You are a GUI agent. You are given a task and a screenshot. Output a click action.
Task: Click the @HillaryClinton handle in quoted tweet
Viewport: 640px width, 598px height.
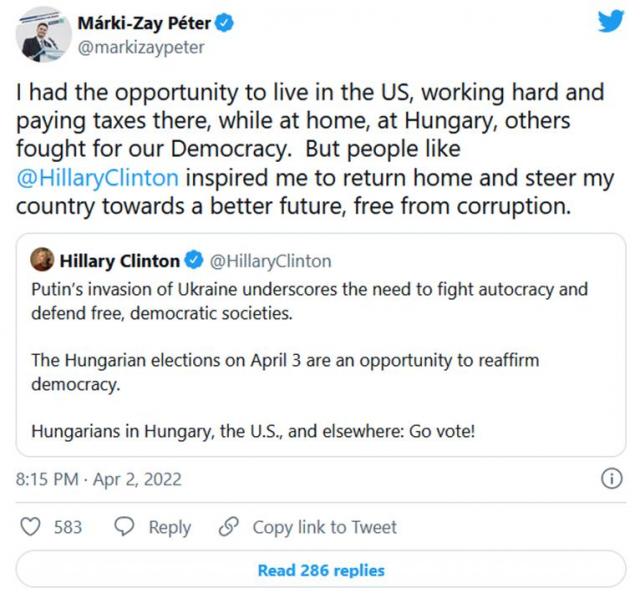pyautogui.click(x=270, y=261)
